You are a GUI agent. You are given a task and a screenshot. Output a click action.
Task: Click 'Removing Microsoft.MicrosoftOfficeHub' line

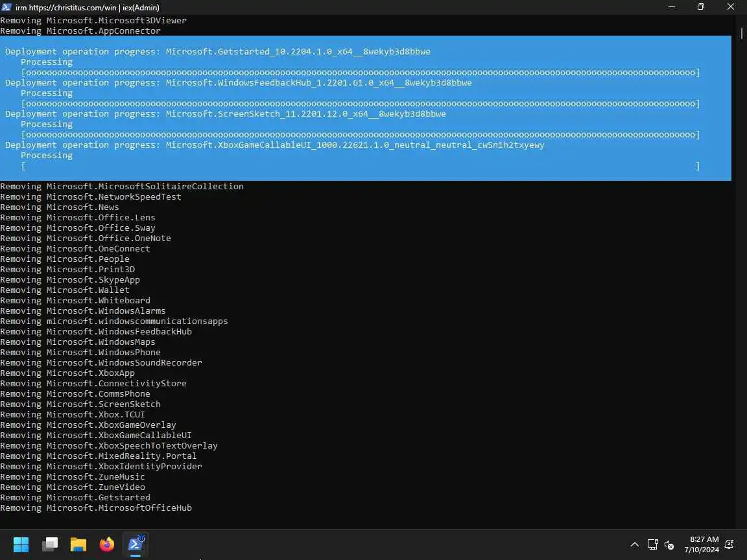click(x=96, y=507)
